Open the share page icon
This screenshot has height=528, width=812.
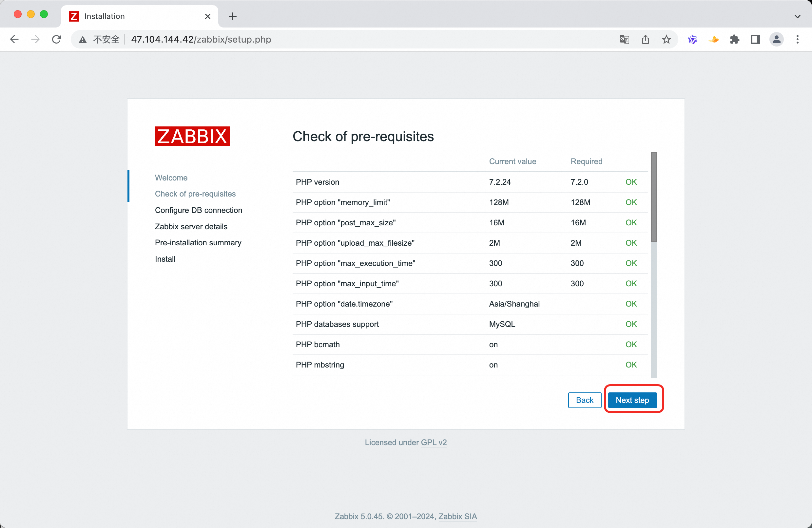coord(645,40)
